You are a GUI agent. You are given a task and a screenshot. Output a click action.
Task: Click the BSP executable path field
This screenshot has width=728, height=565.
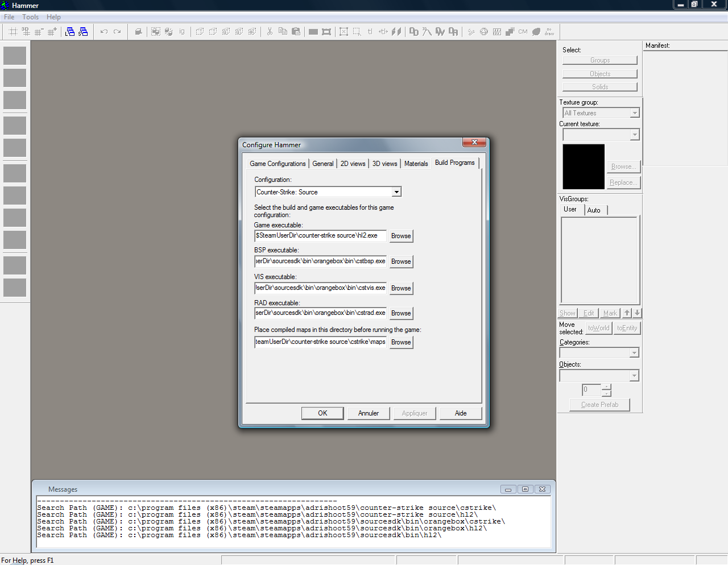[321, 261]
